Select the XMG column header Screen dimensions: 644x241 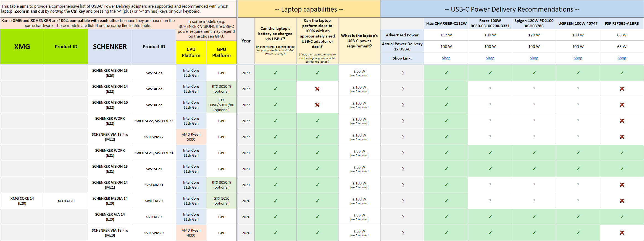click(x=22, y=47)
